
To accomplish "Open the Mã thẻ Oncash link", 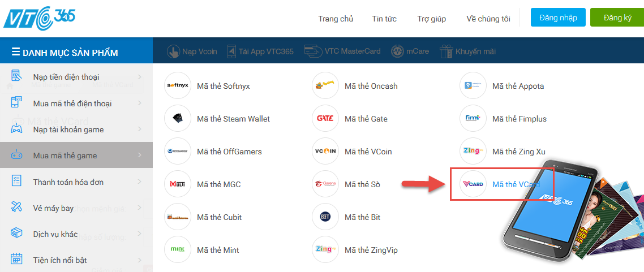I will click(371, 86).
